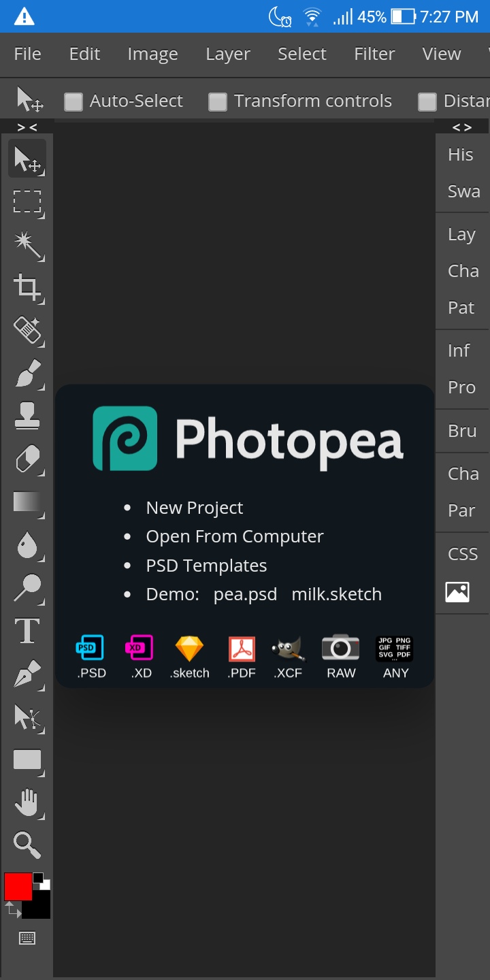
Task: Click the New Project link
Action: point(195,508)
